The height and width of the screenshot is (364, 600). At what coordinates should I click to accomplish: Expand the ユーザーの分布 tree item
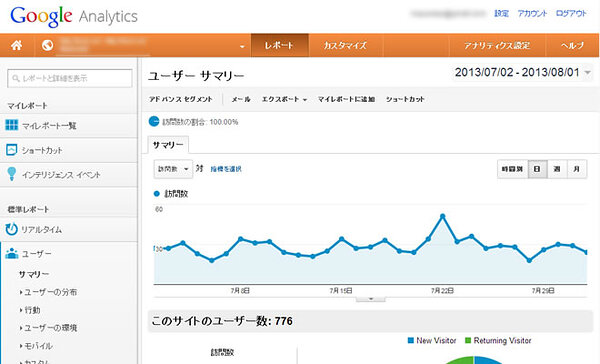(48, 292)
